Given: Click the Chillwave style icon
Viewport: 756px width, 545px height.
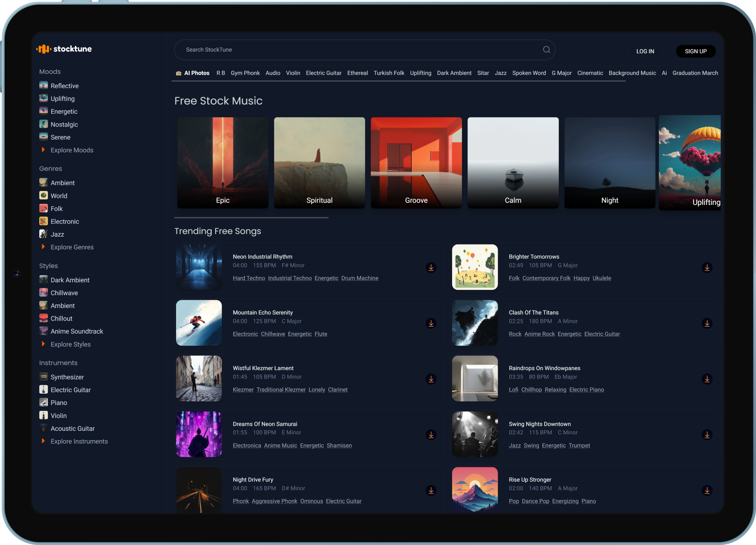Looking at the screenshot, I should point(44,292).
